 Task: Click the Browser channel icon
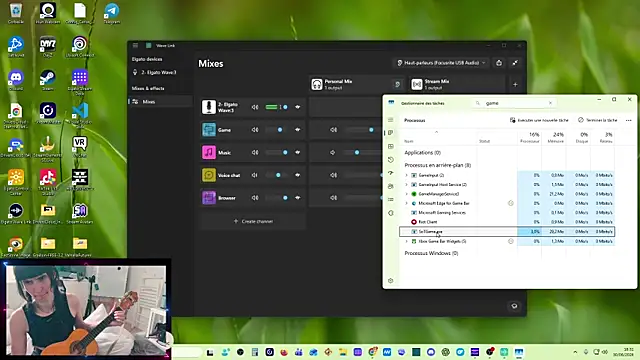(x=209, y=198)
